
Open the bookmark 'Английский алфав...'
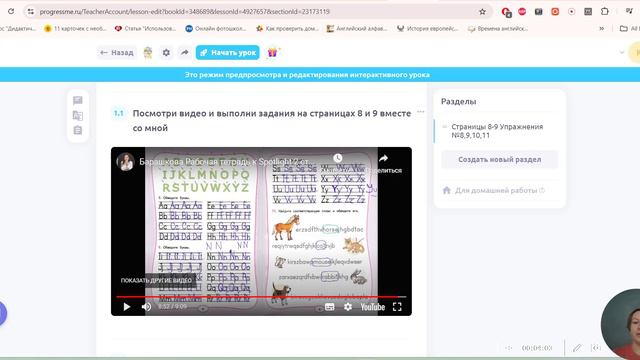(x=357, y=29)
